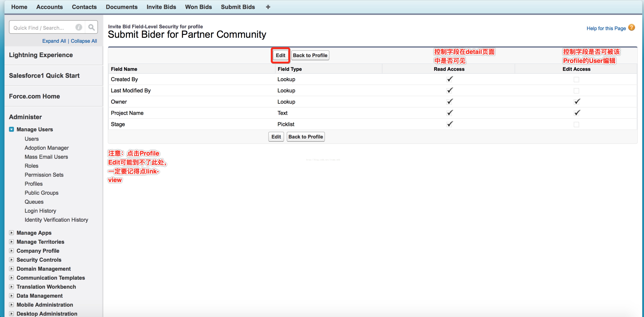
Task: Open Users under Manage Users
Action: pyautogui.click(x=32, y=139)
